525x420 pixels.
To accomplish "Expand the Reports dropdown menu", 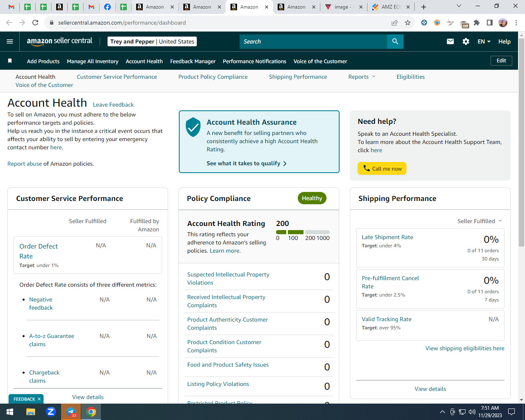I will [362, 77].
